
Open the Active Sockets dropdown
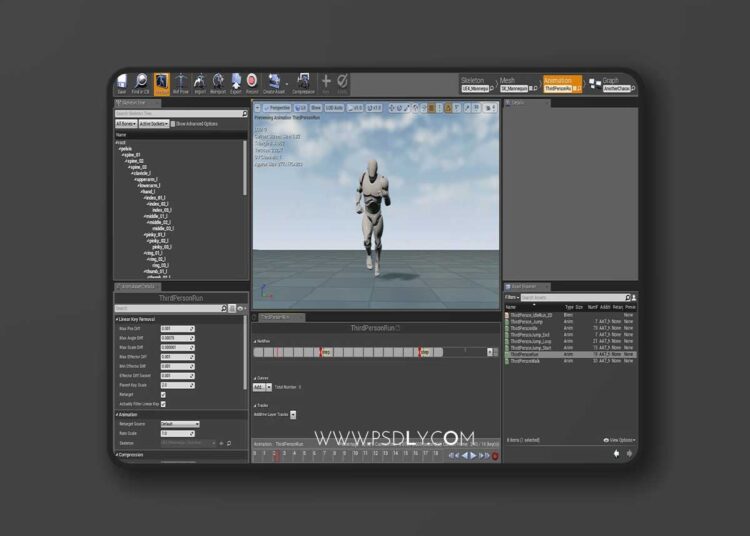154,124
